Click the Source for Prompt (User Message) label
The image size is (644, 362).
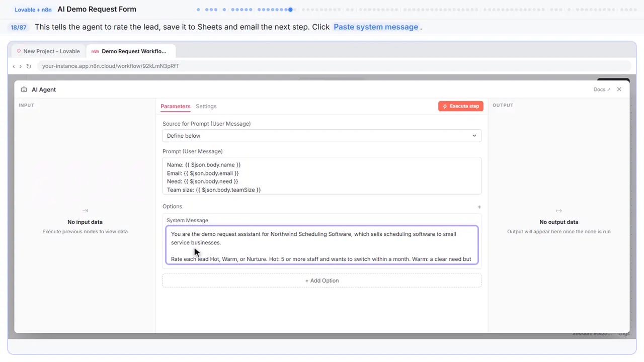coord(207,124)
